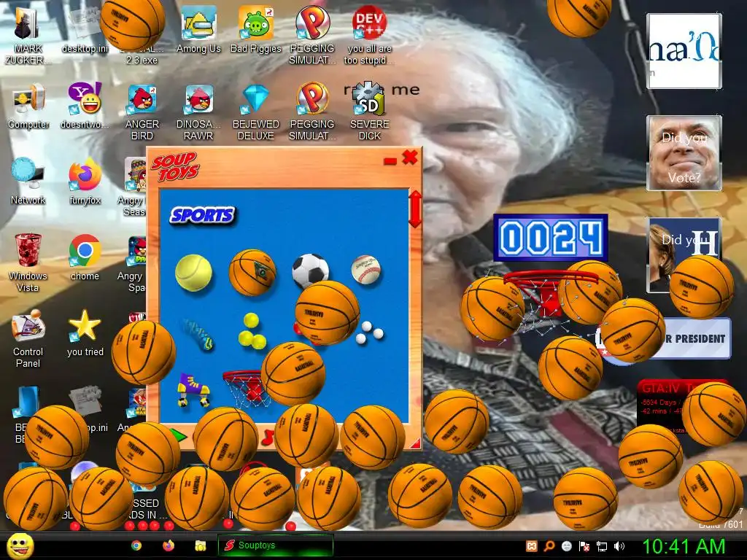This screenshot has width=747, height=560.
Task: Open the Windows Vista recycle bin icon
Action: [28, 262]
